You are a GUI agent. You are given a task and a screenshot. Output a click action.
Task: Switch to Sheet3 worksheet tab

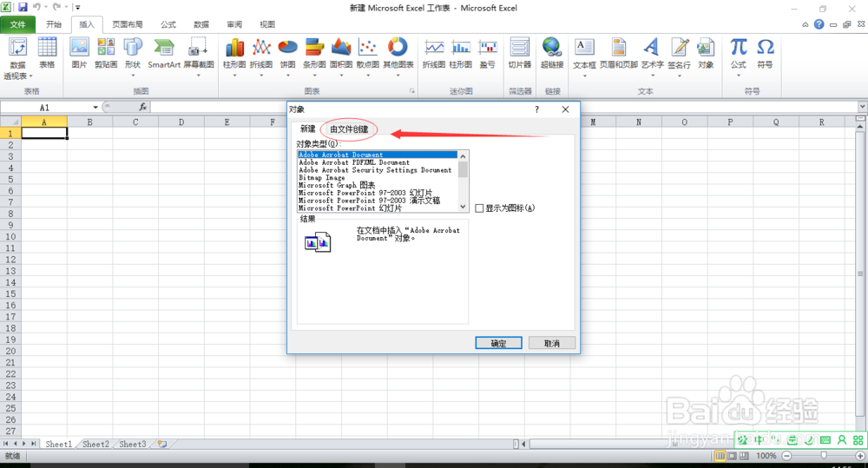pyautogui.click(x=133, y=445)
